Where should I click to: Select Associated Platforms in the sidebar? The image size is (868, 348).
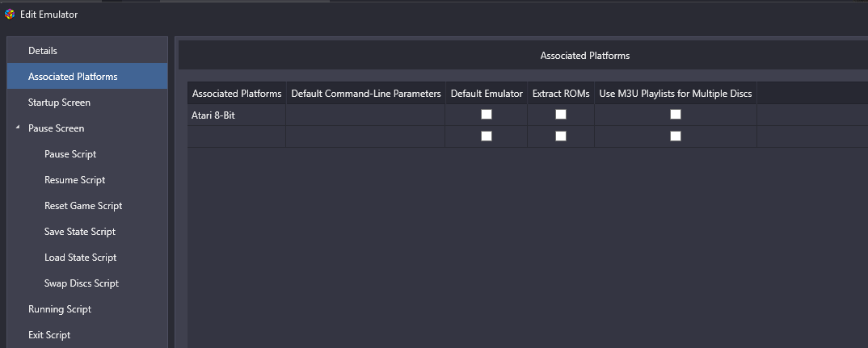pyautogui.click(x=87, y=77)
